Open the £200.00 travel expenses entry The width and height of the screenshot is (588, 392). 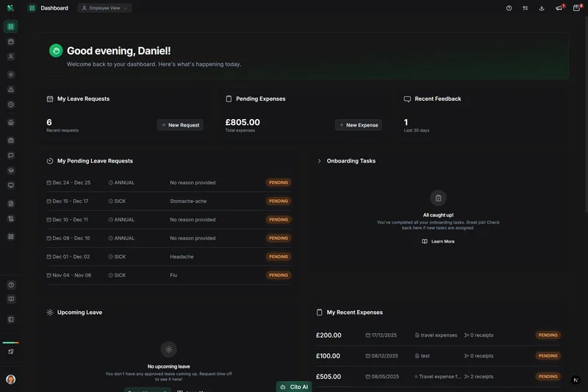click(x=438, y=335)
